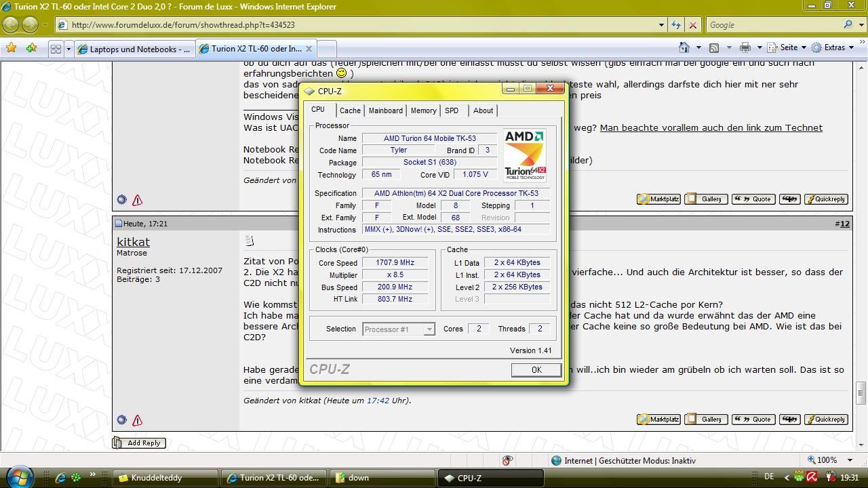Refresh the page with the reload icon

[x=676, y=24]
